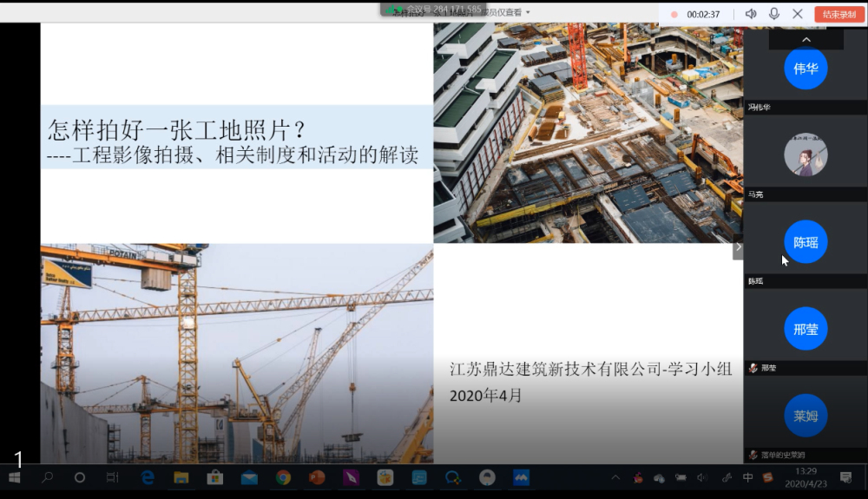This screenshot has width=868, height=499.
Task: Open Cortana circle icon in taskbar
Action: coord(80,477)
